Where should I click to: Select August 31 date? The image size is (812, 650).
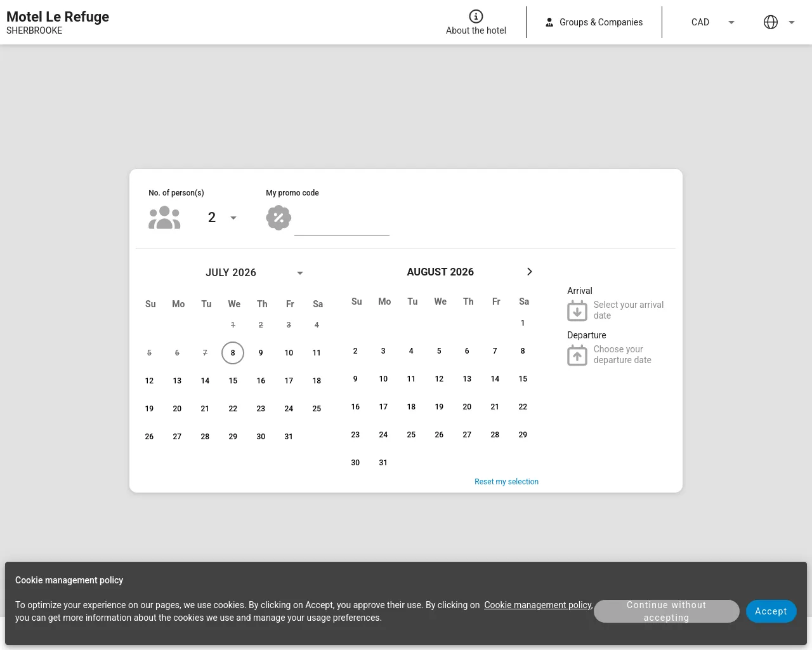383,463
